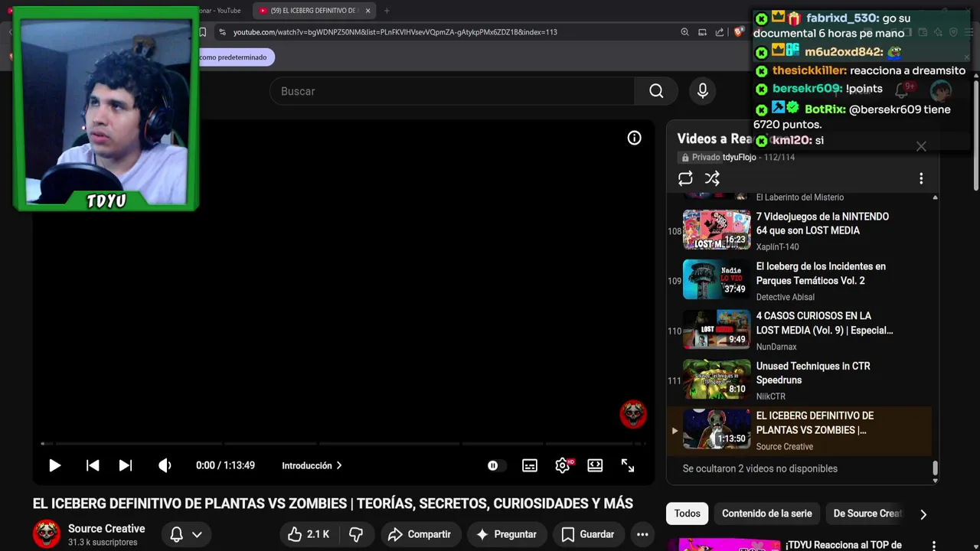Open El Iceberg de los Incidentes thumbnail
The height and width of the screenshot is (551, 980).
pos(717,279)
